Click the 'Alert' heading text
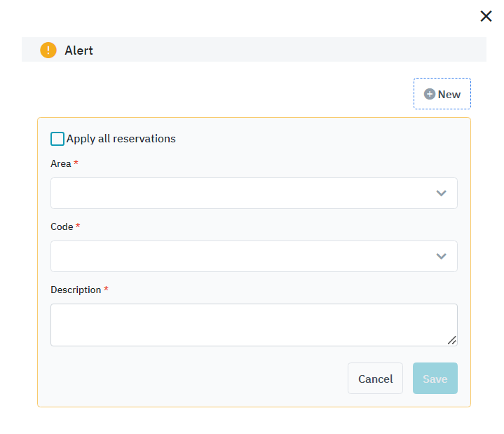 pos(79,50)
